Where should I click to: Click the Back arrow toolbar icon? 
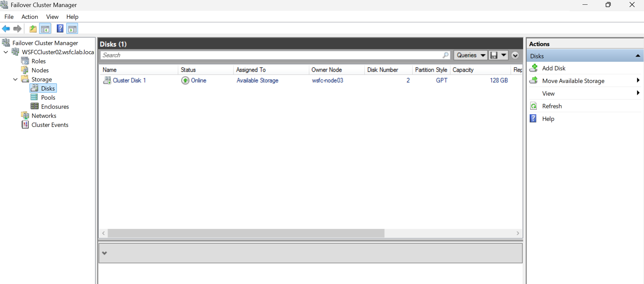[x=6, y=29]
